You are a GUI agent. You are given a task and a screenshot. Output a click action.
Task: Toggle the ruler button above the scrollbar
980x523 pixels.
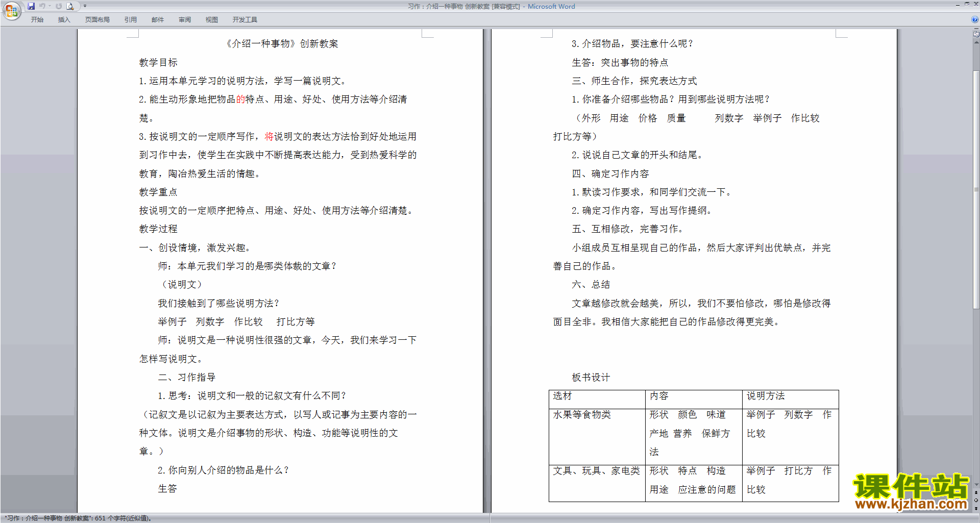click(x=976, y=34)
